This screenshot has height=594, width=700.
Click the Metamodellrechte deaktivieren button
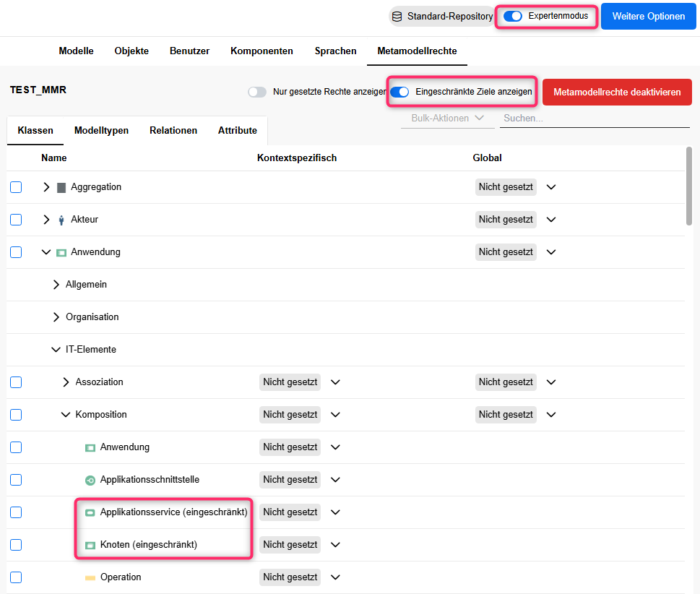616,92
